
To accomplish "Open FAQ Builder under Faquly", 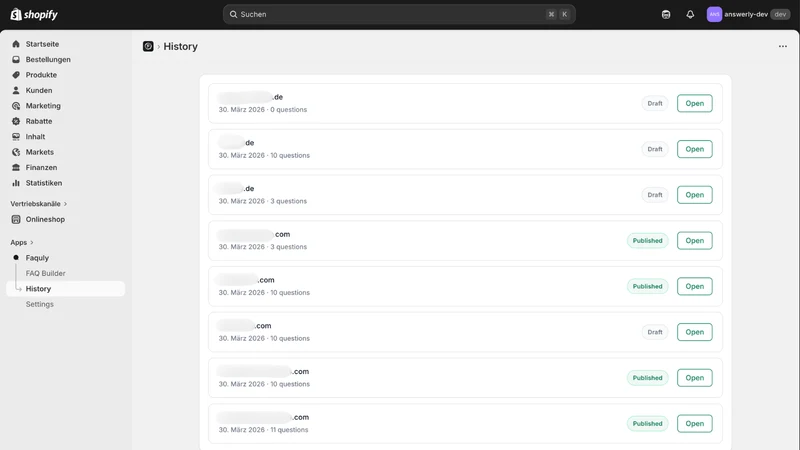I will (x=45, y=273).
